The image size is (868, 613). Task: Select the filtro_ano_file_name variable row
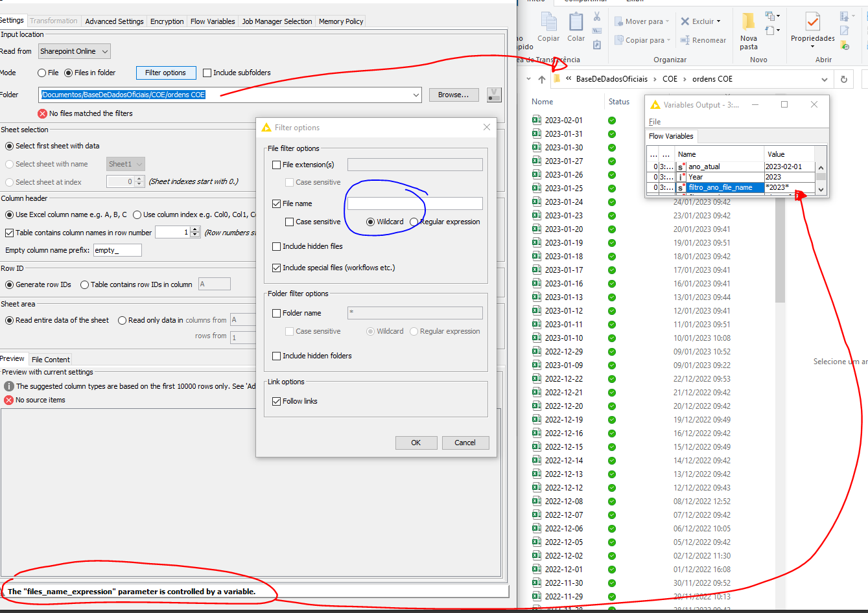731,187
